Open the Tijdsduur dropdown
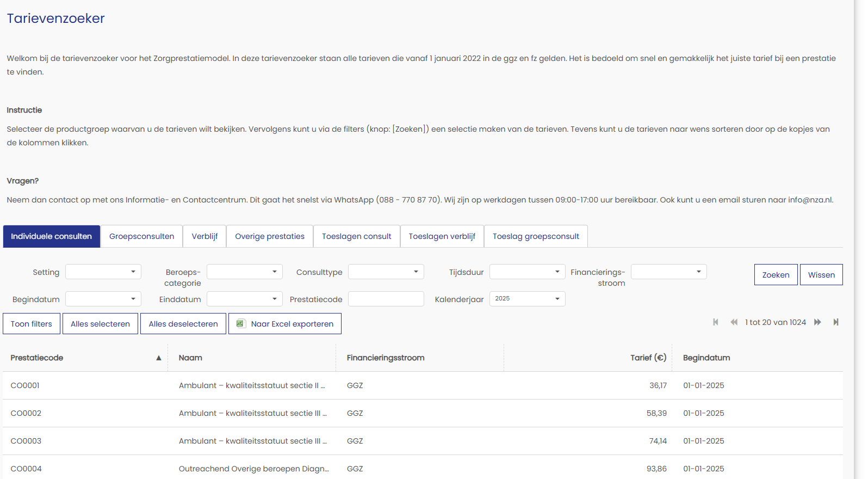This screenshot has height=479, width=868. pyautogui.click(x=528, y=272)
